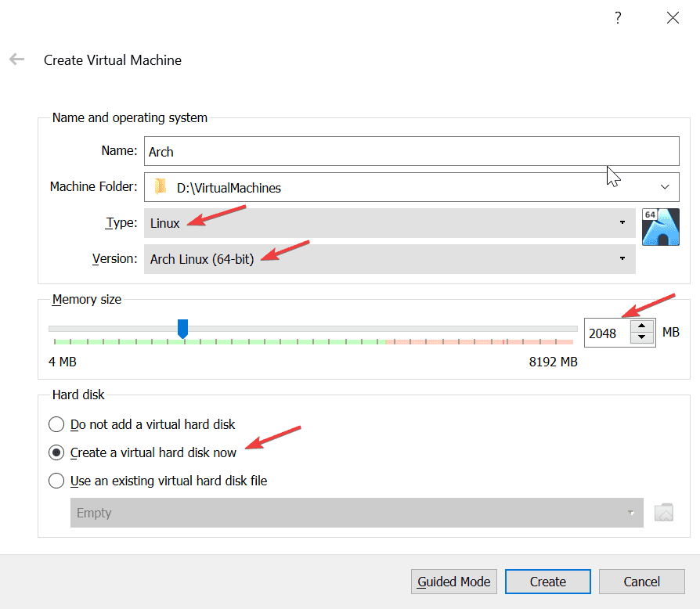Screen dimensions: 700x609
Task: Open the Type dropdown showing Linux
Action: [x=390, y=222]
